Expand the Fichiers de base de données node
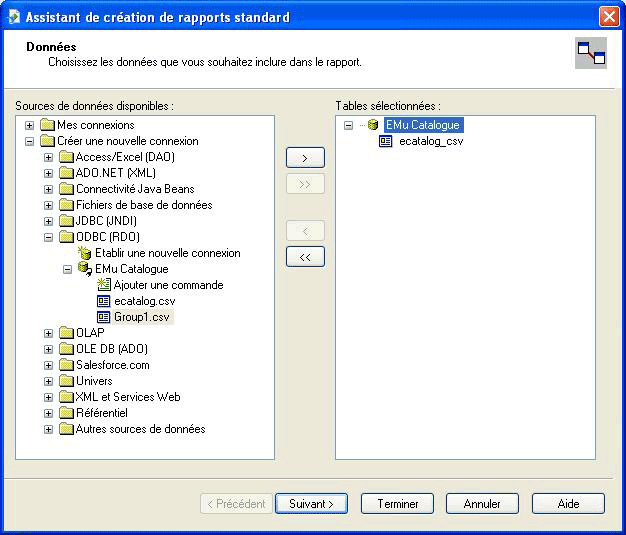 [48, 205]
